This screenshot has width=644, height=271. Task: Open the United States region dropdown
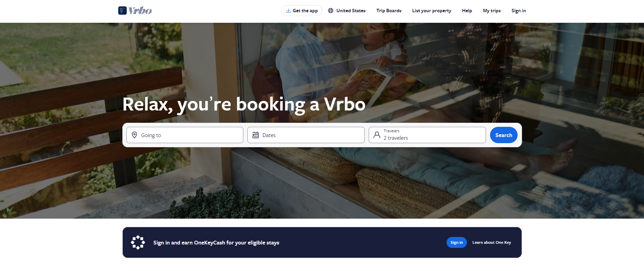coord(347,11)
